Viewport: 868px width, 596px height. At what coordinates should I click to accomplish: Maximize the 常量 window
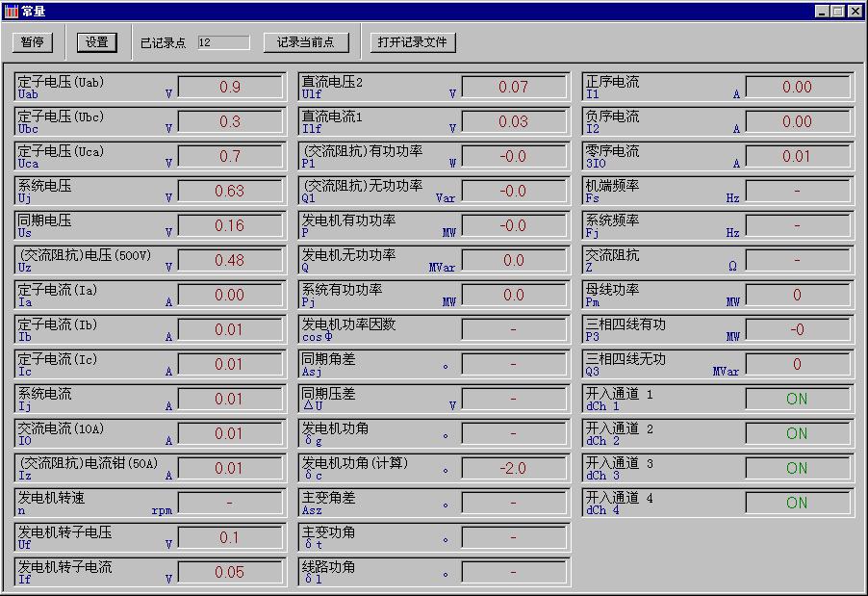838,11
